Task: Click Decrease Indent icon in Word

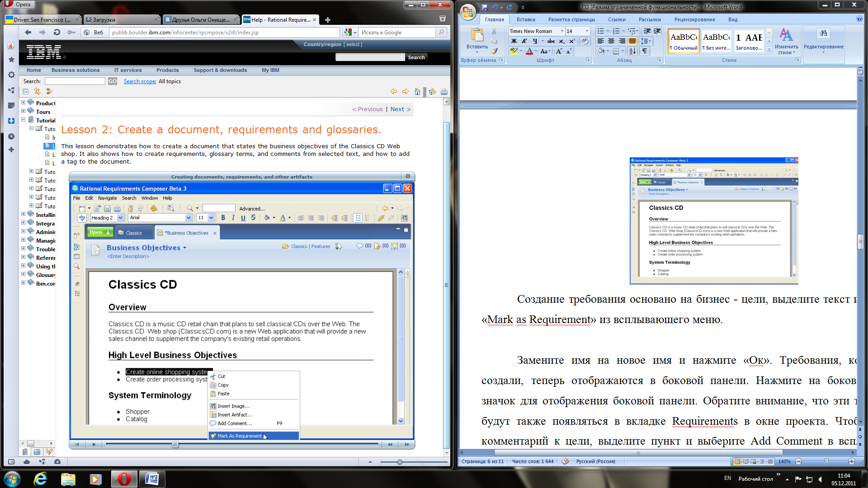Action: (647, 31)
